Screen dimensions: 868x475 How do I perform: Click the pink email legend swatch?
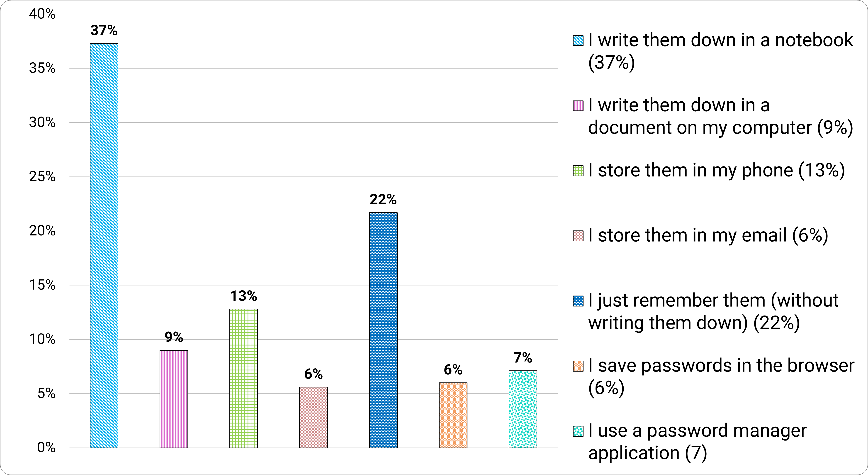click(x=578, y=236)
